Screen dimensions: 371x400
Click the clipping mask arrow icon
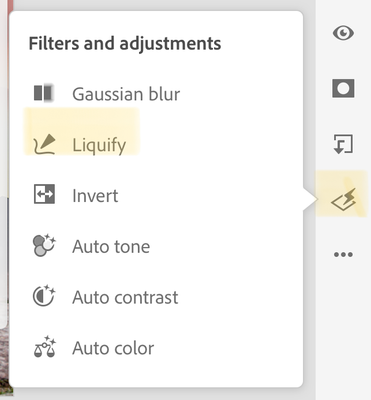343,144
